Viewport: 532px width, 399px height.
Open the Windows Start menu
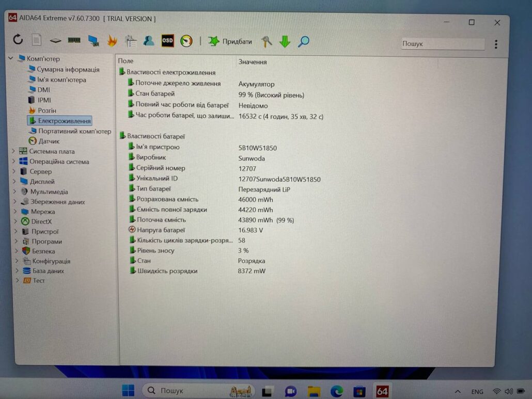click(x=128, y=391)
